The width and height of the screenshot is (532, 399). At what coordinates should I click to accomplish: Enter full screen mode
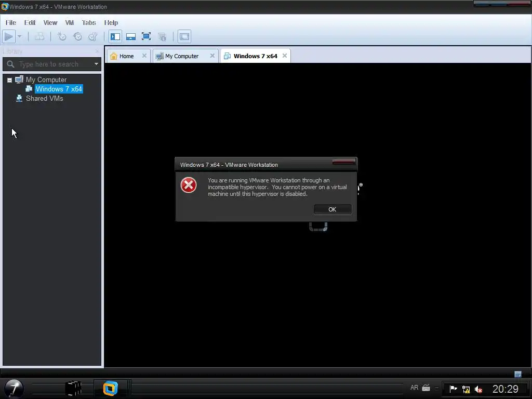146,36
